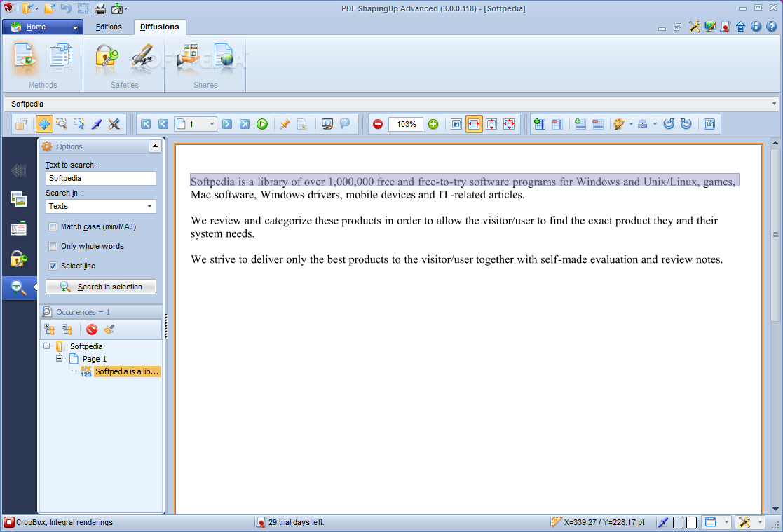The image size is (783, 532).
Task: Click the view document icon in Methods
Action: [25, 57]
